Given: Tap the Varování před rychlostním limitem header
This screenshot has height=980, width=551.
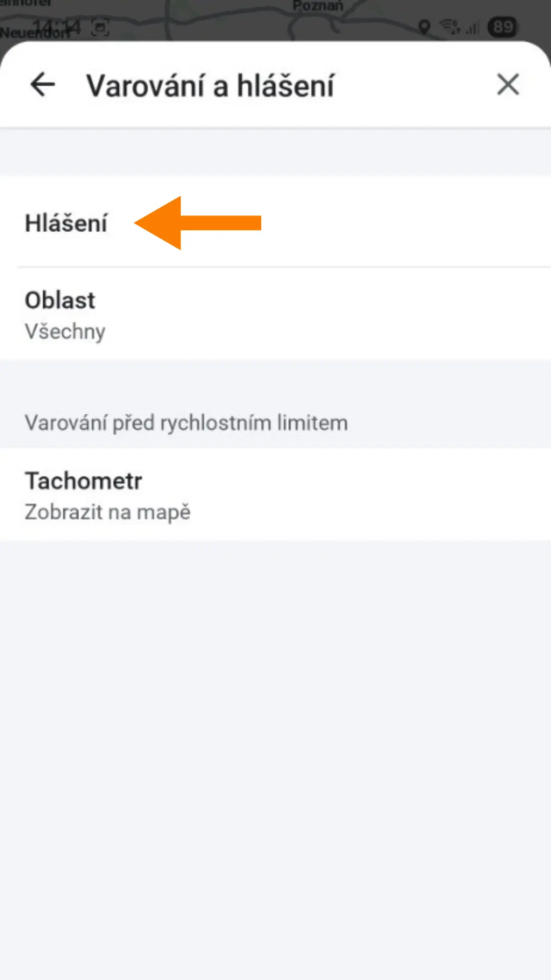Looking at the screenshot, I should (x=186, y=423).
